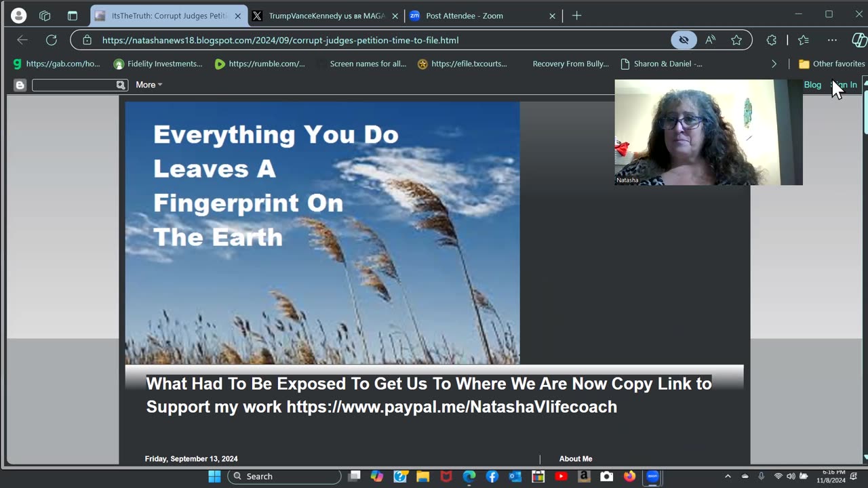The image size is (868, 488).
Task: Click the Blogger logo icon
Action: click(20, 85)
